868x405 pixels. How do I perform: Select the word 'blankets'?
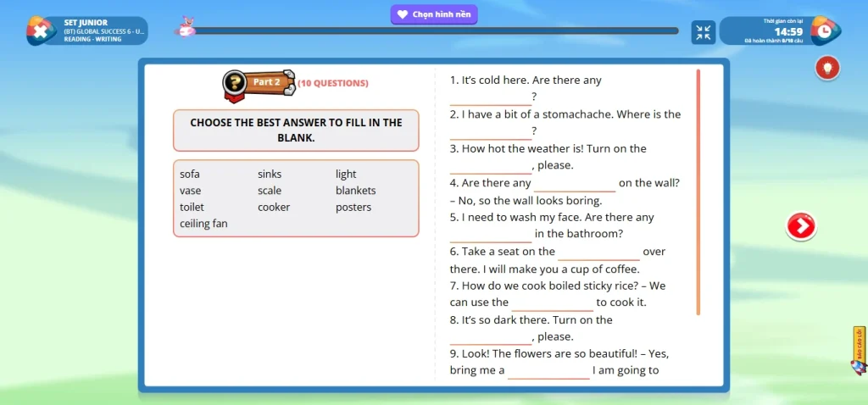coord(355,191)
